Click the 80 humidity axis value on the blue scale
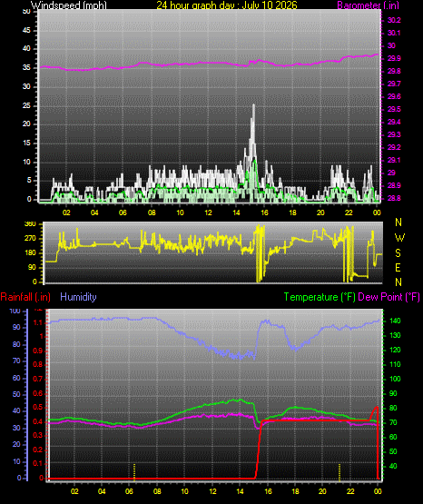 point(16,344)
